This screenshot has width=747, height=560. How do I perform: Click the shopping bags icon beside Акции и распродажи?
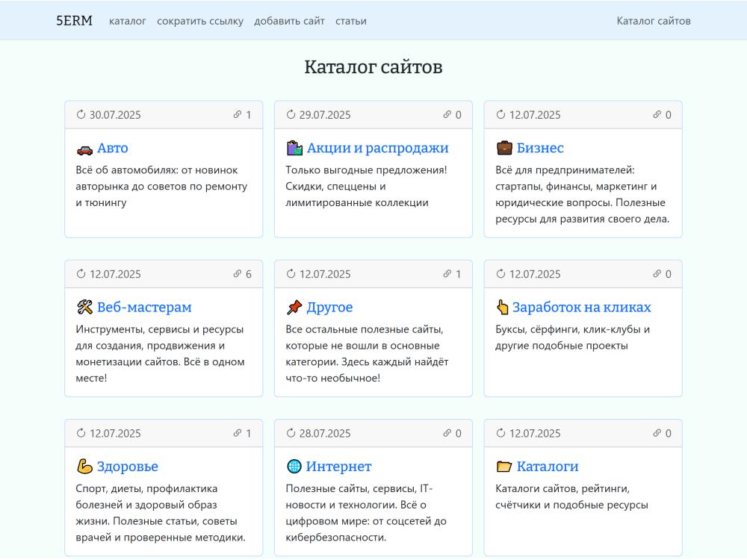click(x=294, y=148)
